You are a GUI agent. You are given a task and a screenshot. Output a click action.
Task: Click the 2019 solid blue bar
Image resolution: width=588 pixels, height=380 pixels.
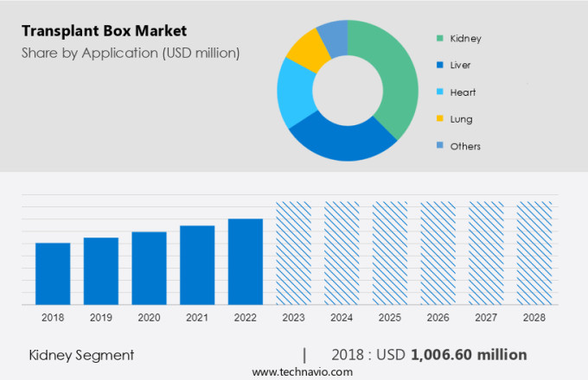click(x=101, y=271)
